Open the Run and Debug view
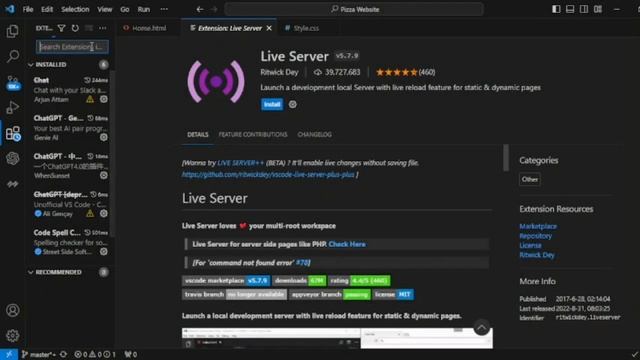The image size is (640, 360). click(x=13, y=107)
